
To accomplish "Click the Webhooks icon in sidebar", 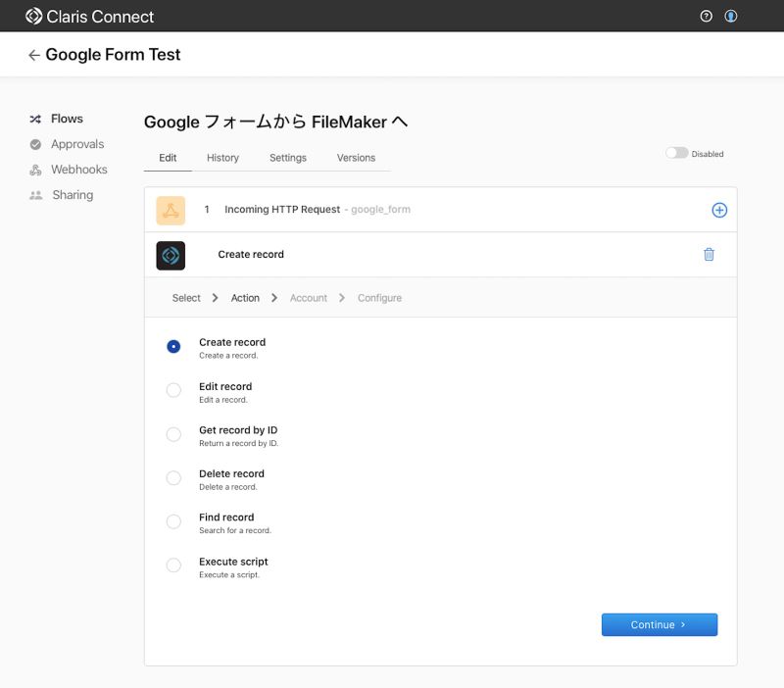I will 35,170.
